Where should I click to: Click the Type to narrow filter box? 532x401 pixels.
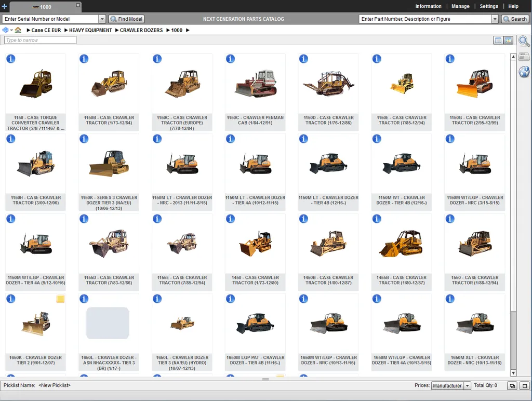[41, 40]
